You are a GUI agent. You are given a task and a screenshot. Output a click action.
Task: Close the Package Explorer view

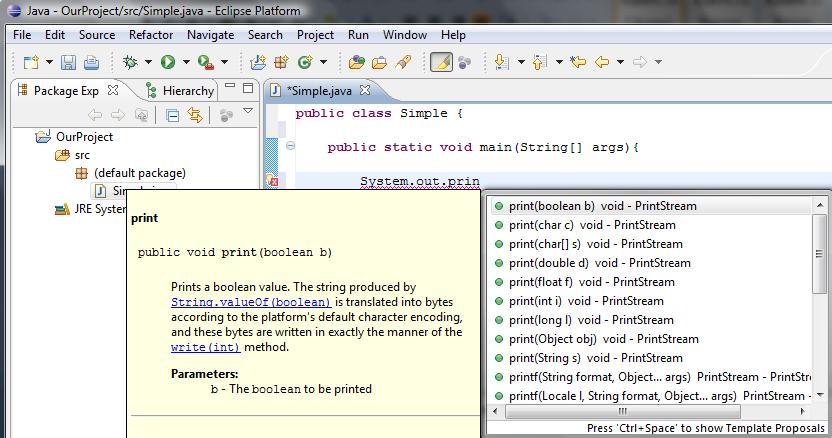(x=112, y=90)
